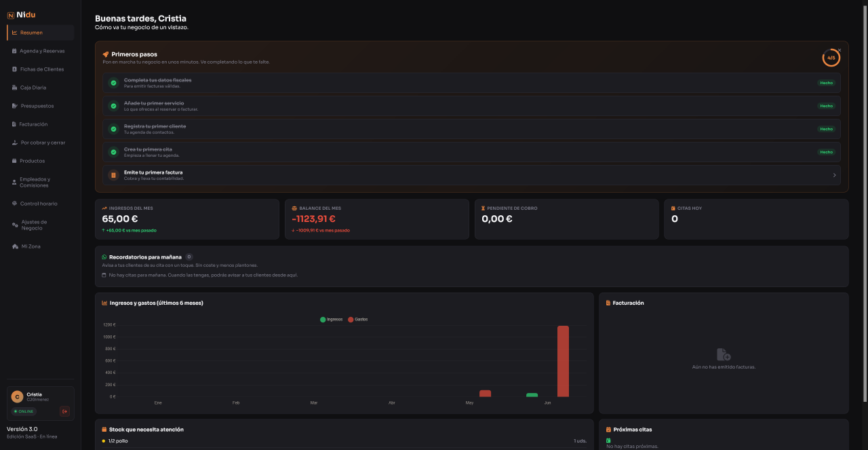This screenshot has height=450, width=868.
Task: Open Fichas de Clientes section
Action: (40, 69)
